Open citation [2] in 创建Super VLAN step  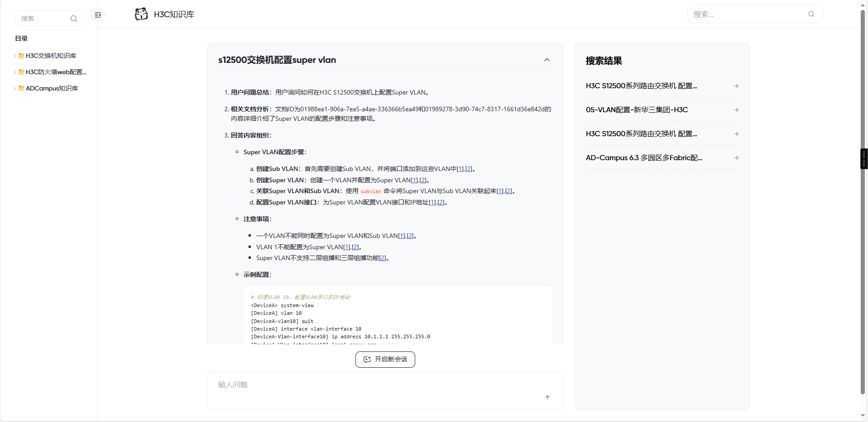[423, 180]
